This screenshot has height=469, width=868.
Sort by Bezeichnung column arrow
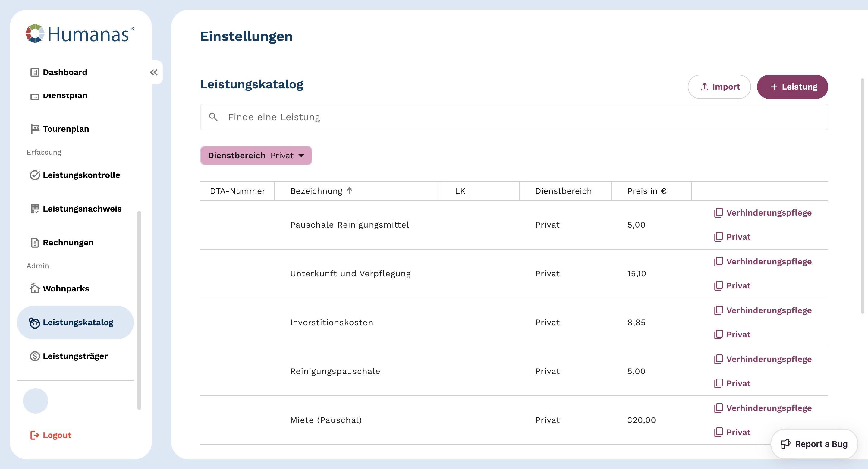(x=349, y=191)
